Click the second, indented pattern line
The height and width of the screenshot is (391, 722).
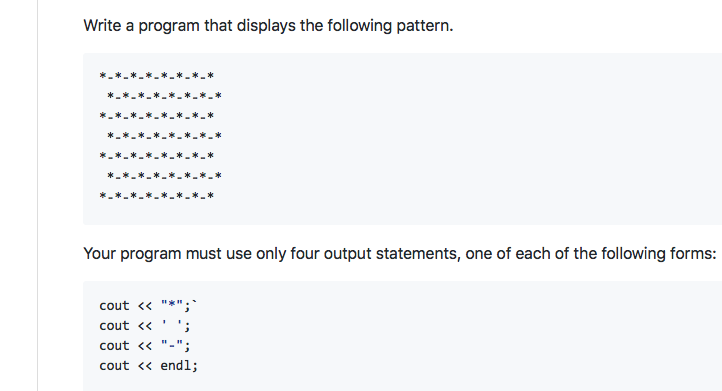[x=164, y=96]
